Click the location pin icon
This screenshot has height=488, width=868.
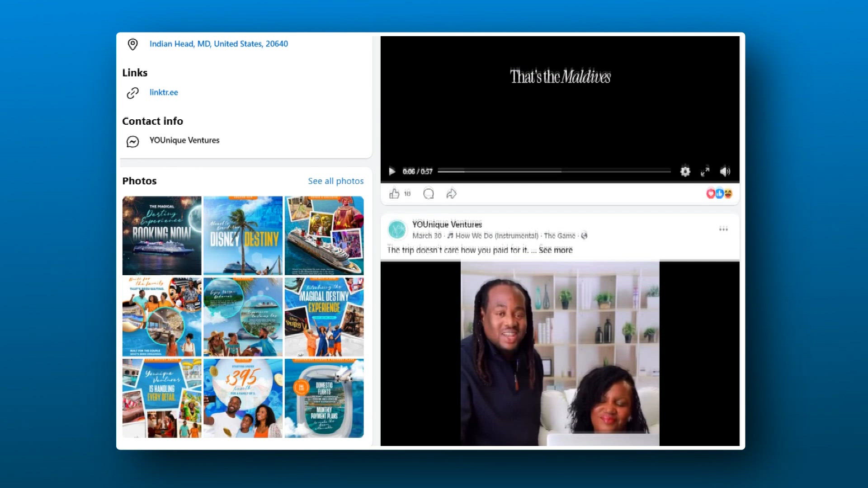132,44
